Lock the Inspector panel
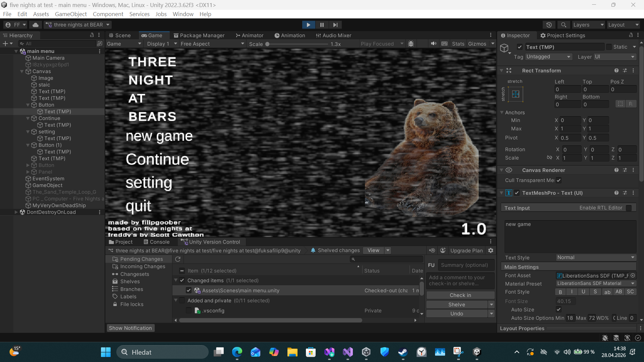The image size is (644, 362). 631,35
